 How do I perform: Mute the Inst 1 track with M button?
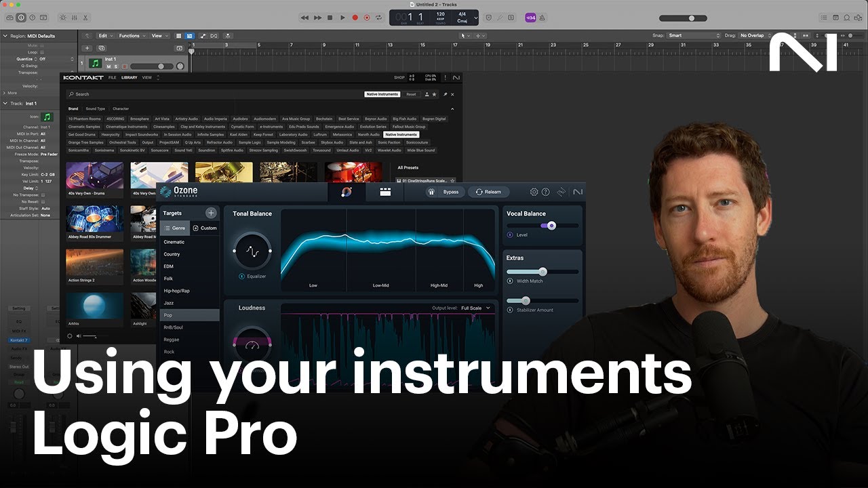pyautogui.click(x=108, y=66)
